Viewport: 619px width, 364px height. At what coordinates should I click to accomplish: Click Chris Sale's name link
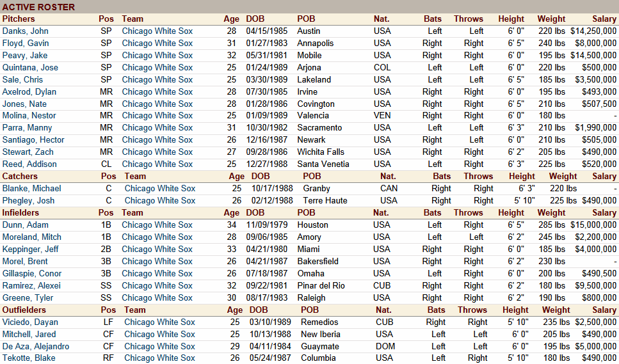[23, 79]
